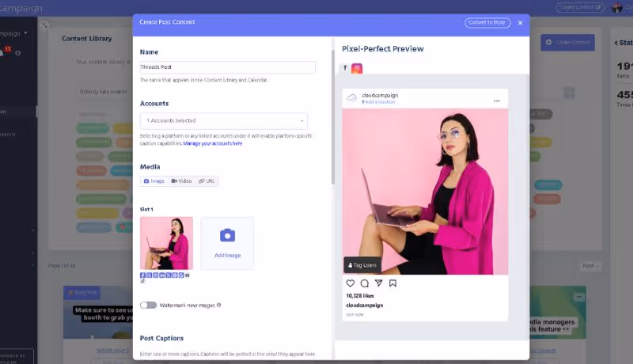Click the Manage your accounts here link
633x364 pixels.
(213, 144)
